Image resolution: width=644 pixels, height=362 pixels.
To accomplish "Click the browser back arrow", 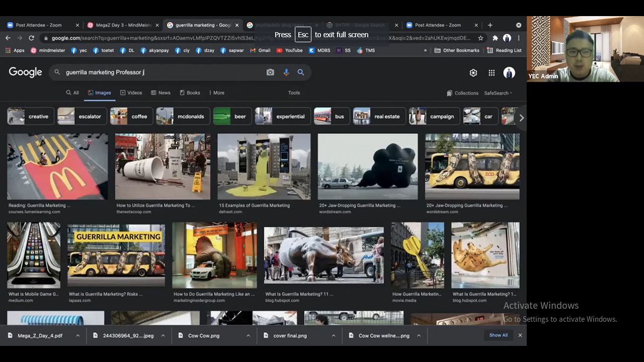I will coord(8,38).
